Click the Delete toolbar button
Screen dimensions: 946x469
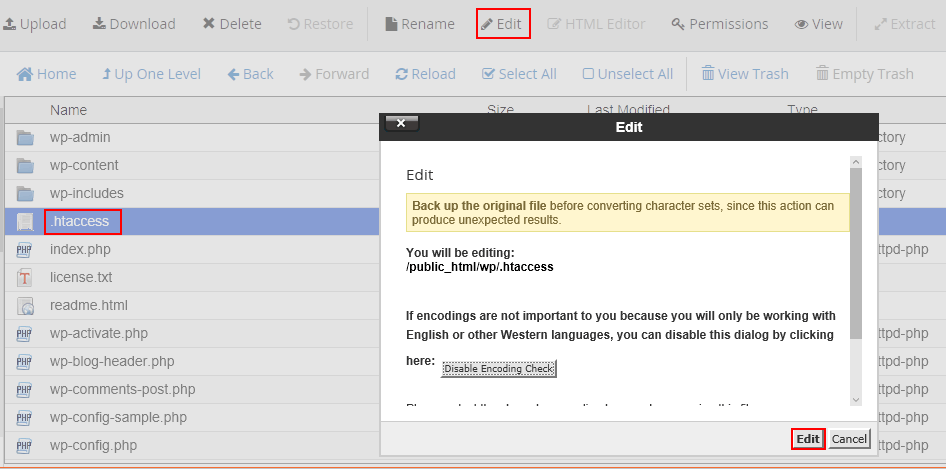(x=232, y=24)
